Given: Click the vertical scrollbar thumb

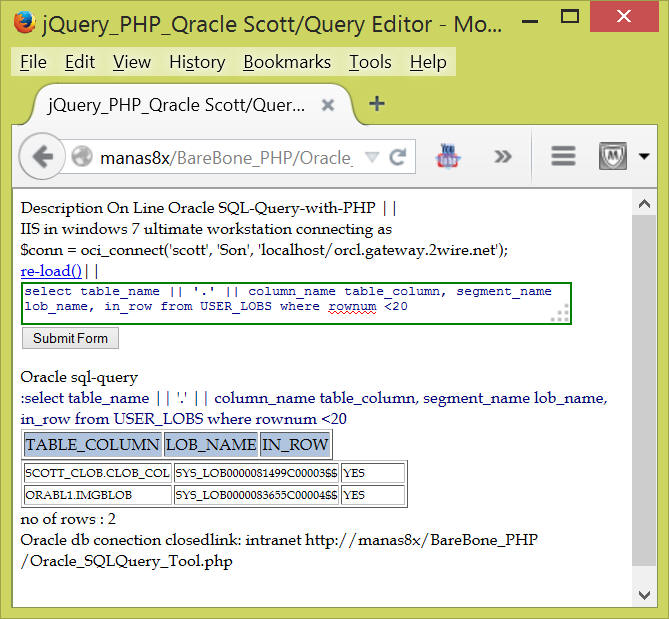Looking at the screenshot, I should 644,390.
